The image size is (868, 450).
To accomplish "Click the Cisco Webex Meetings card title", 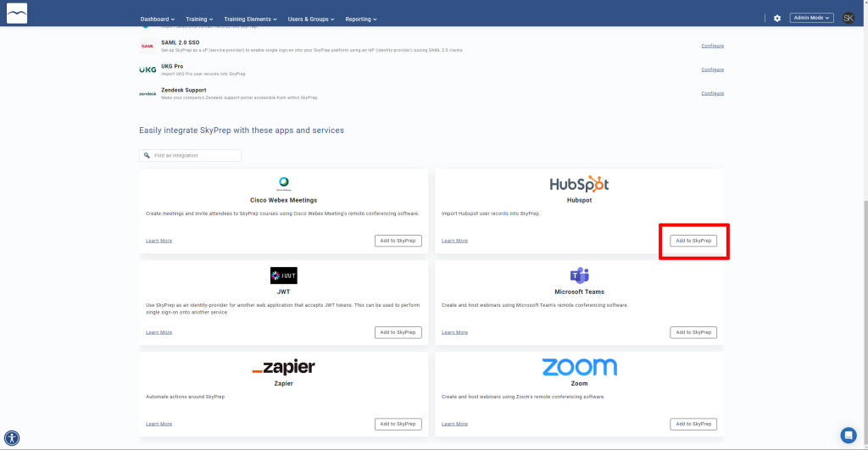I will [283, 200].
